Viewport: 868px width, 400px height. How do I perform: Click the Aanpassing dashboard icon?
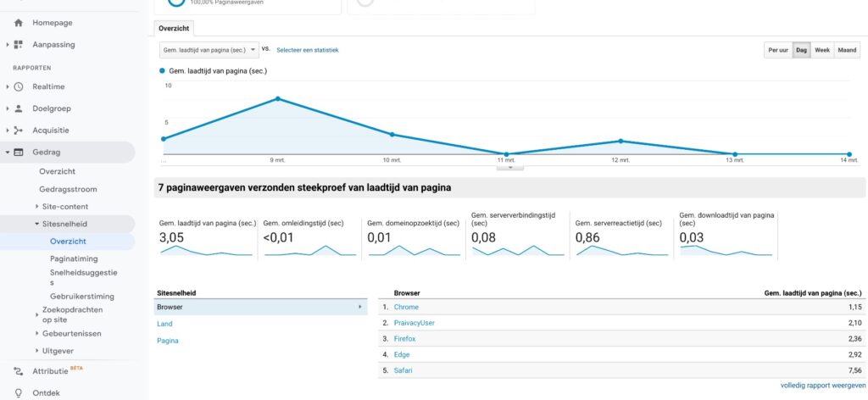click(x=19, y=44)
